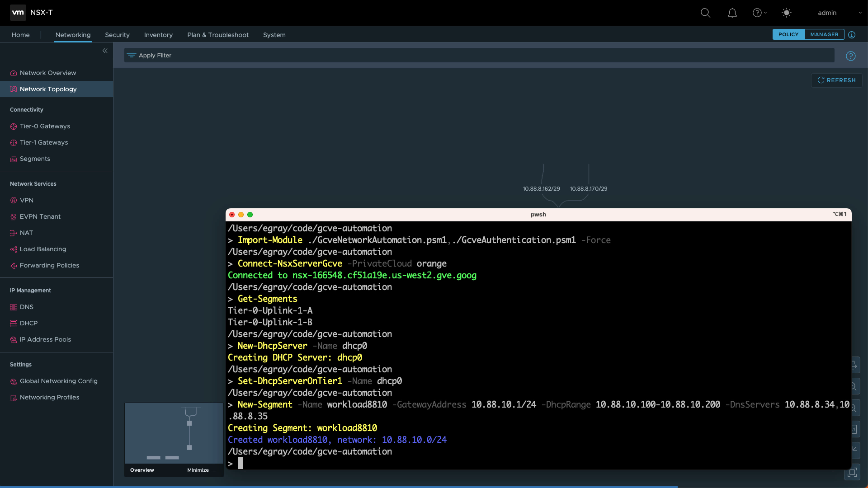Open Tier-0 Gateways
Image resolution: width=868 pixels, height=488 pixels.
pyautogui.click(x=45, y=126)
